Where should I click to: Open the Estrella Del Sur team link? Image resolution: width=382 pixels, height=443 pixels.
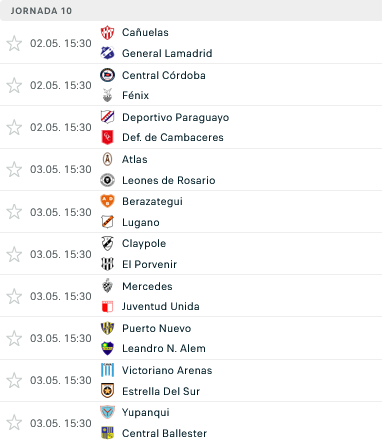(161, 391)
